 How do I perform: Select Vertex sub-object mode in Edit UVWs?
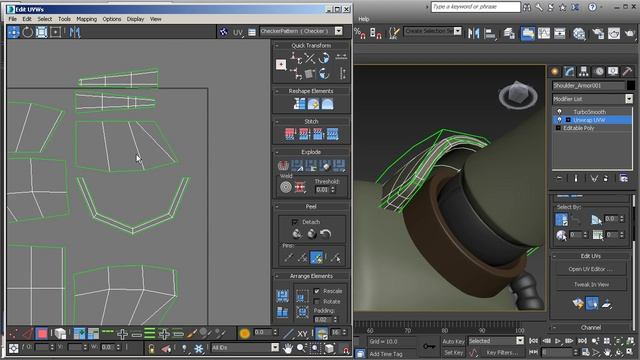point(13,333)
